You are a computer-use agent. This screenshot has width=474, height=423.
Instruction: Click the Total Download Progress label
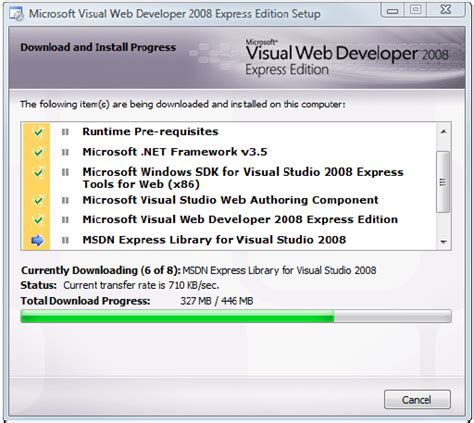click(x=86, y=301)
